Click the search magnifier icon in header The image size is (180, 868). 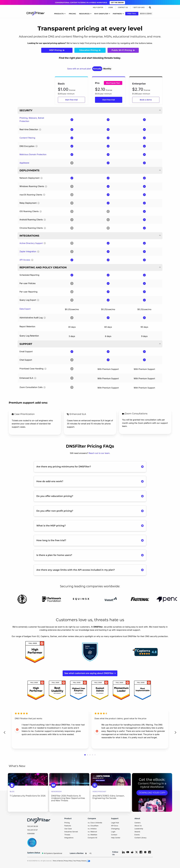point(150,7)
